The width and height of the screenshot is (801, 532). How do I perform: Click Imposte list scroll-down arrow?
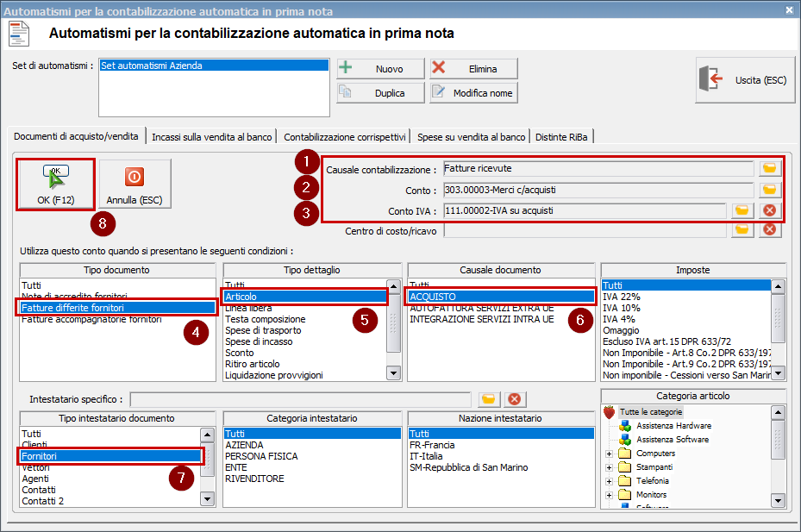tap(778, 373)
